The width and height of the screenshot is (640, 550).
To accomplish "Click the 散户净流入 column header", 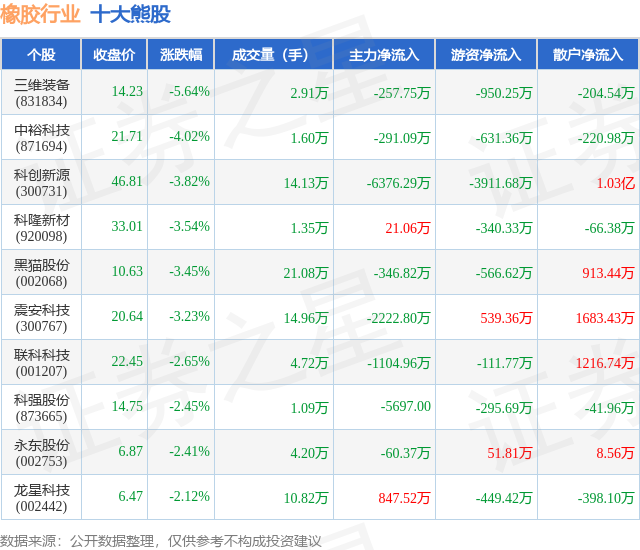I will (588, 55).
